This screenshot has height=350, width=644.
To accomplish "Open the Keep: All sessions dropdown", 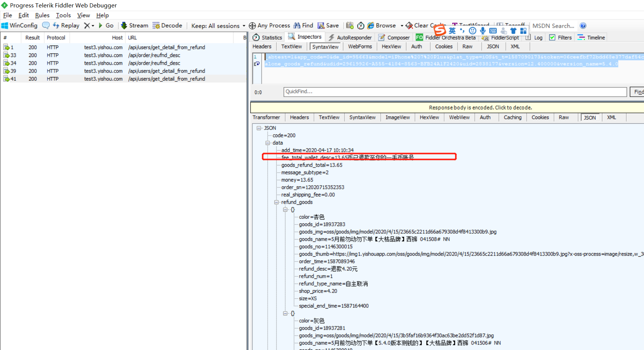I will (218, 26).
